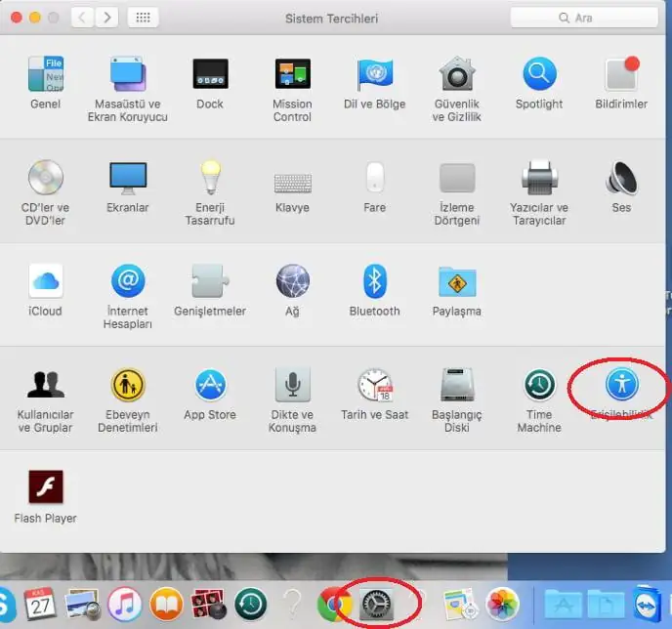Open Maps from the Dock
672x629 pixels.
click(459, 605)
